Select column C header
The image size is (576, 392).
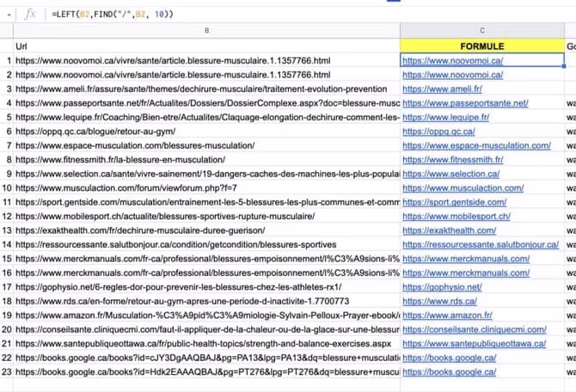[x=482, y=30]
